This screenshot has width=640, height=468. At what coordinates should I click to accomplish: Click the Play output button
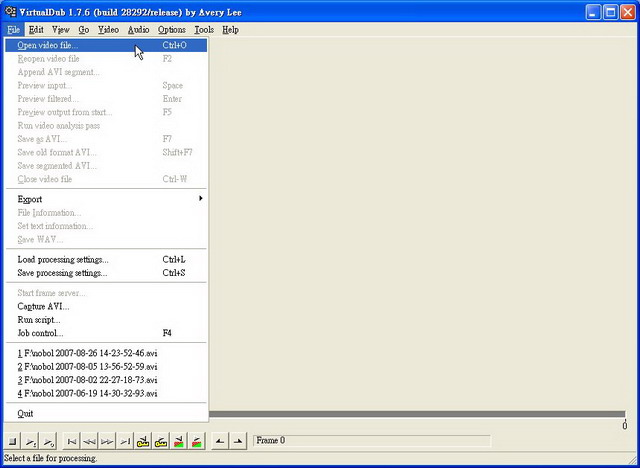click(48, 441)
